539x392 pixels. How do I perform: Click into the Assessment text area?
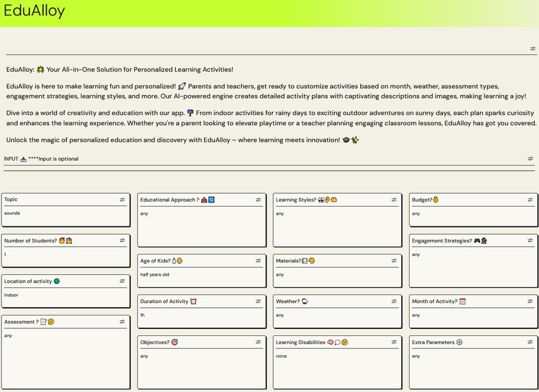66,358
